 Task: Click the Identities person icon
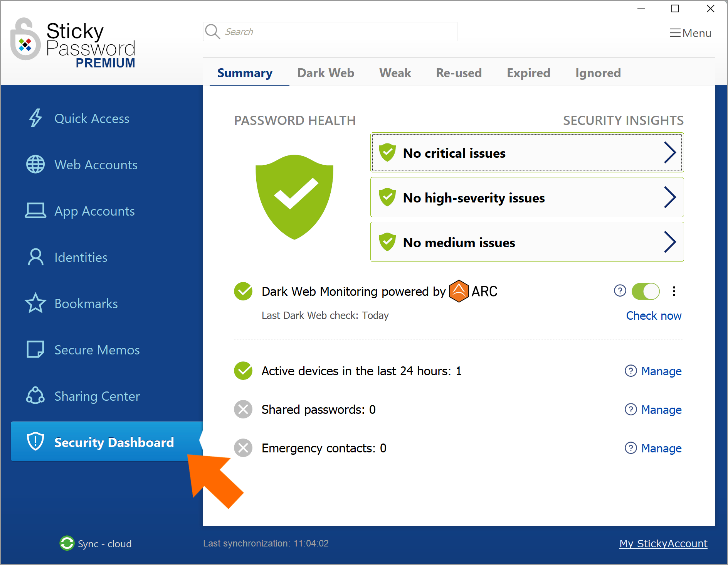[x=35, y=257]
